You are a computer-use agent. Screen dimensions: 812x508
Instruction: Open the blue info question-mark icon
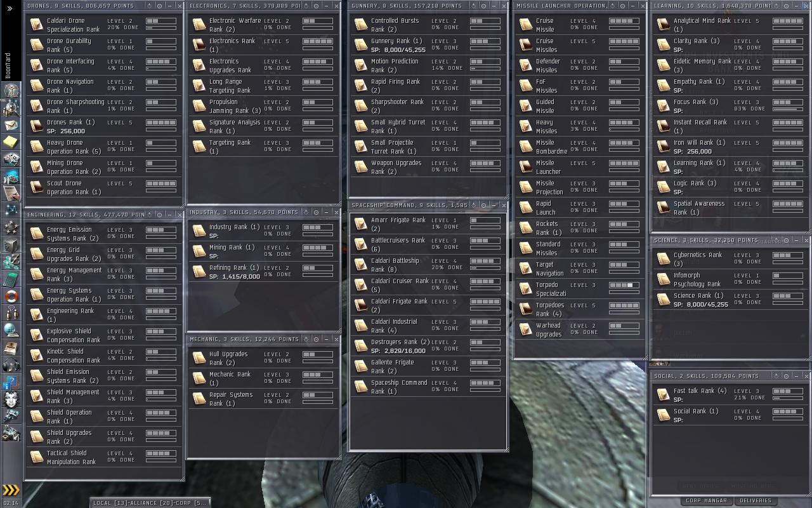point(11,382)
